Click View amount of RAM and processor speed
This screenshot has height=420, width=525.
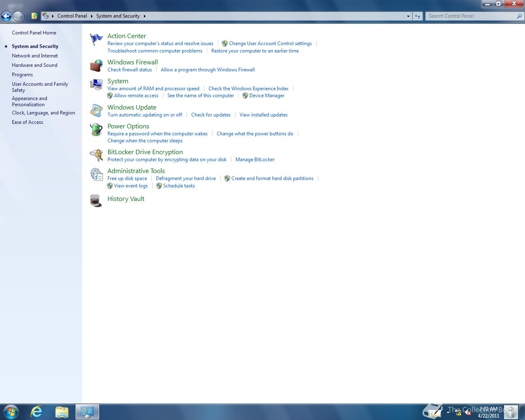(x=153, y=89)
